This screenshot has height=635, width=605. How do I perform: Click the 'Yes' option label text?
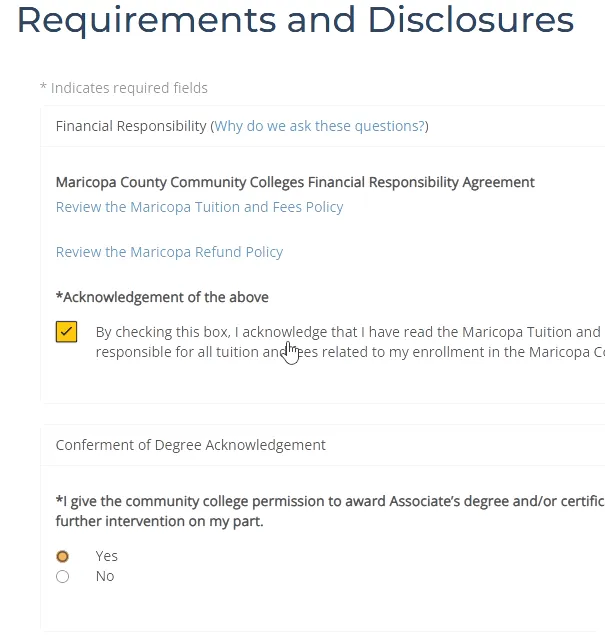[107, 556]
